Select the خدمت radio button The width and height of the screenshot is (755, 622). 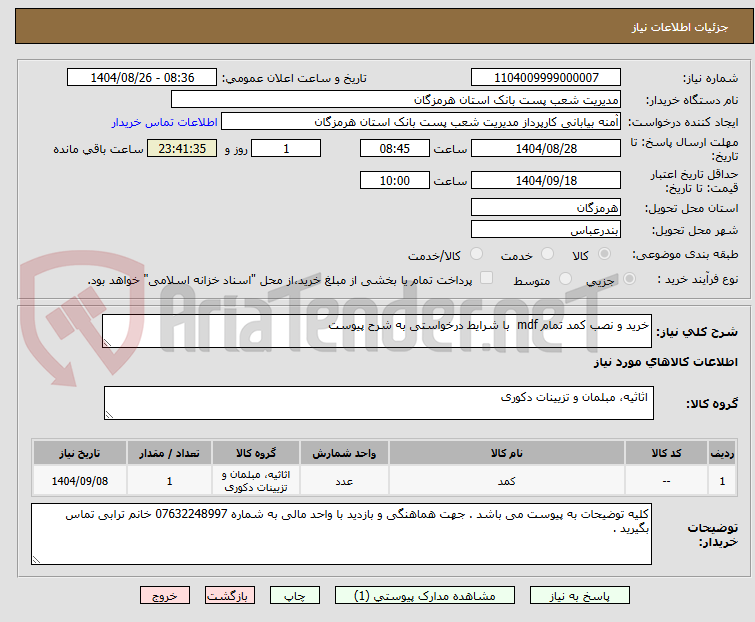tap(547, 254)
